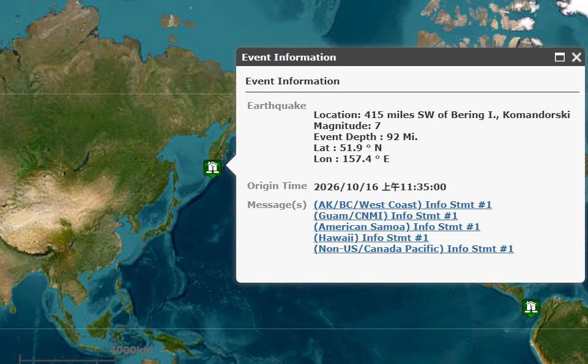This screenshot has height=364, width=588.
Task: Click the popup's dark 'Event Information' title bar text
Action: point(289,58)
